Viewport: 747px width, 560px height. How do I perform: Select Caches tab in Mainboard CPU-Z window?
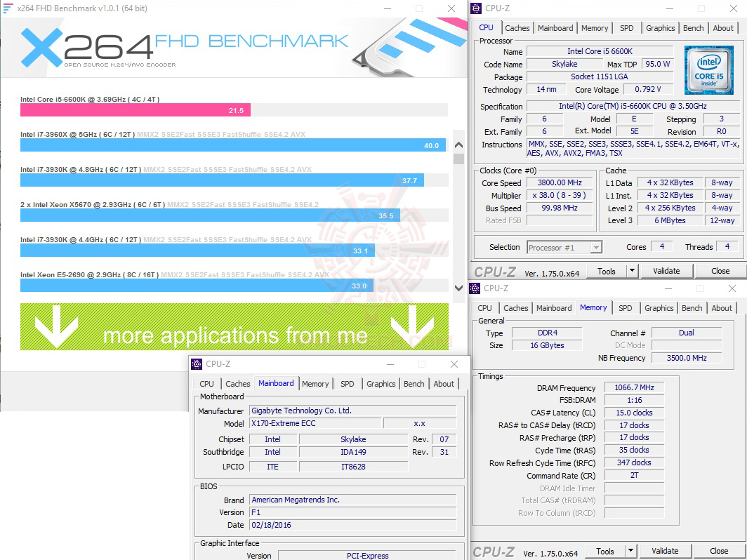pyautogui.click(x=238, y=384)
